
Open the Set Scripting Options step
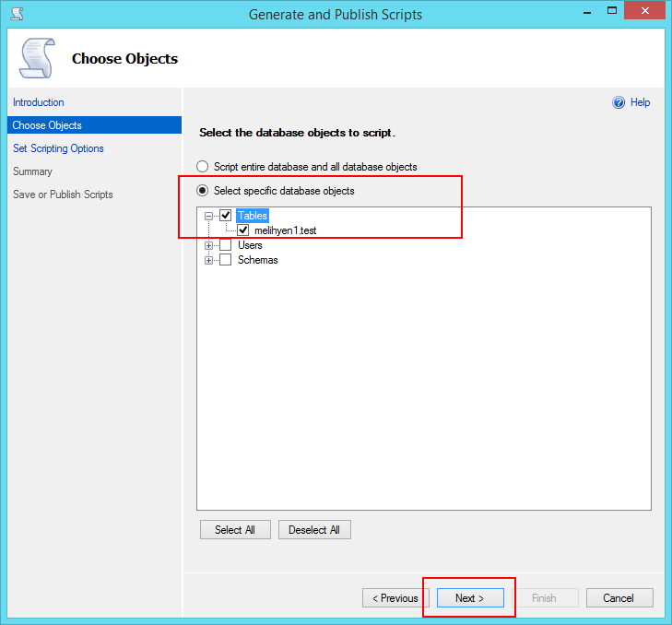point(58,148)
